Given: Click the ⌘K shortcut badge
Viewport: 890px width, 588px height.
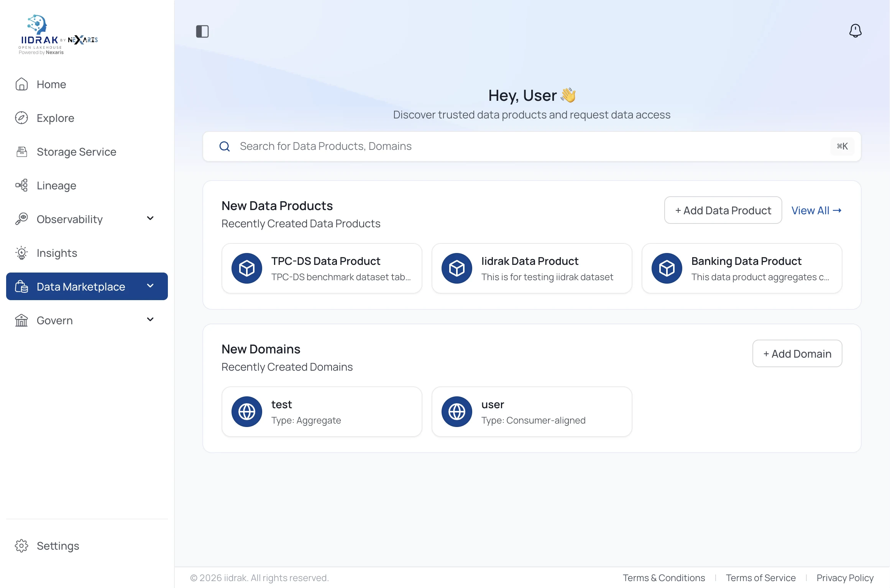Looking at the screenshot, I should pos(842,146).
